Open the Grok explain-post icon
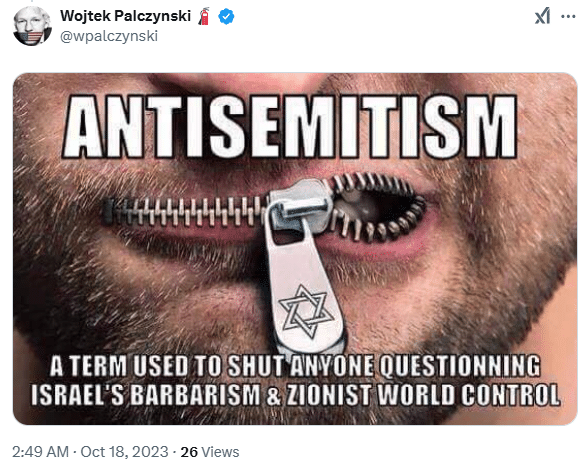Screen dimensions: 581x466 542,17
